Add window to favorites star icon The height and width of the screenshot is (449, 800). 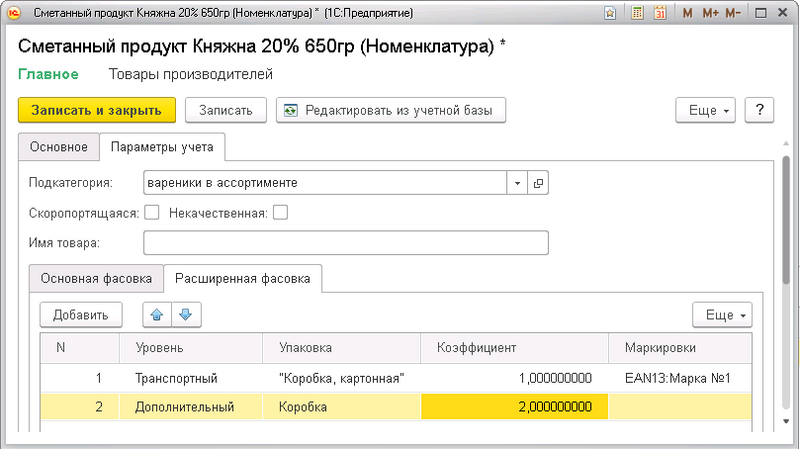pyautogui.click(x=610, y=13)
